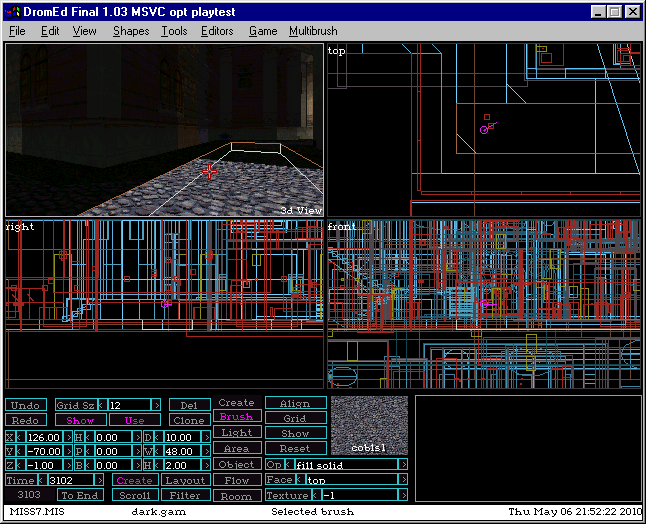This screenshot has width=646, height=524.
Task: Increase Grid Sz with right arrow
Action: [x=156, y=405]
